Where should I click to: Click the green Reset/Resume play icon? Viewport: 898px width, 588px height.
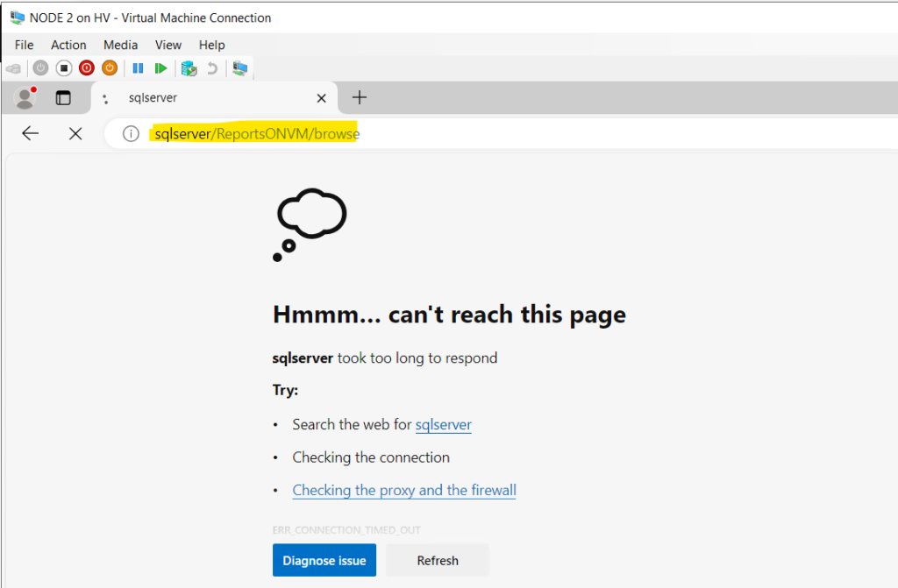click(161, 68)
